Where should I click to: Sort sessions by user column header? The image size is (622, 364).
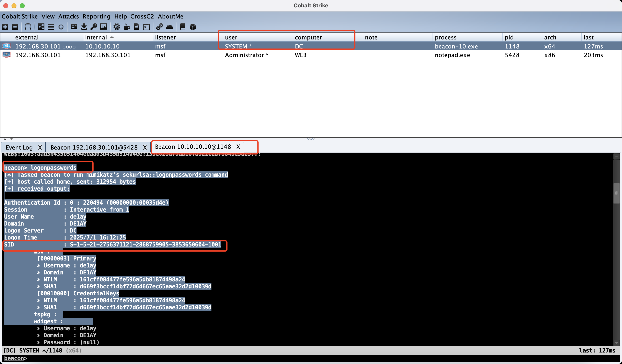pyautogui.click(x=258, y=37)
